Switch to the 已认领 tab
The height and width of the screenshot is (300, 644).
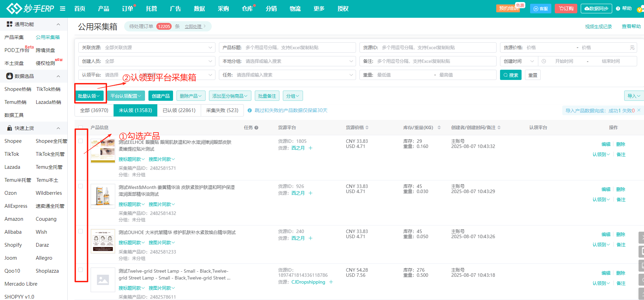[179, 110]
